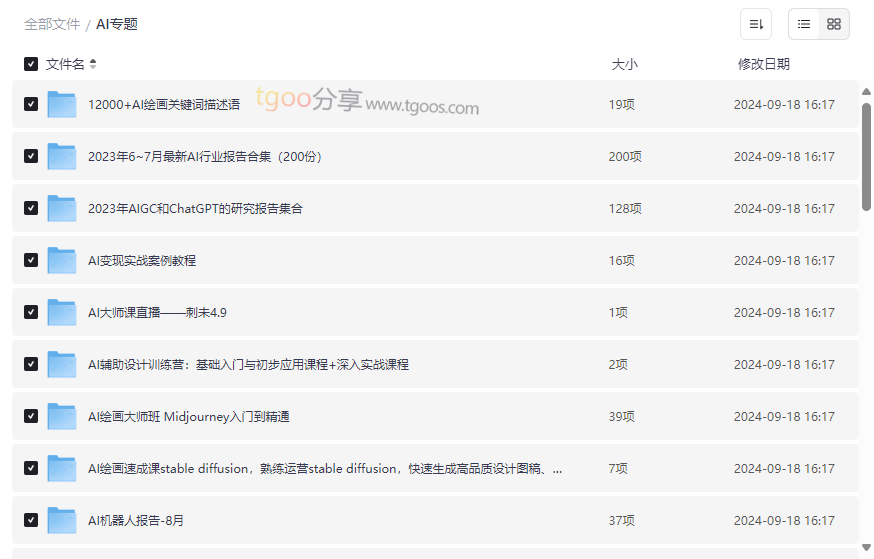The image size is (874, 559).
Task: Uncheck the select-all checkbox beside 文件名
Action: (31, 64)
